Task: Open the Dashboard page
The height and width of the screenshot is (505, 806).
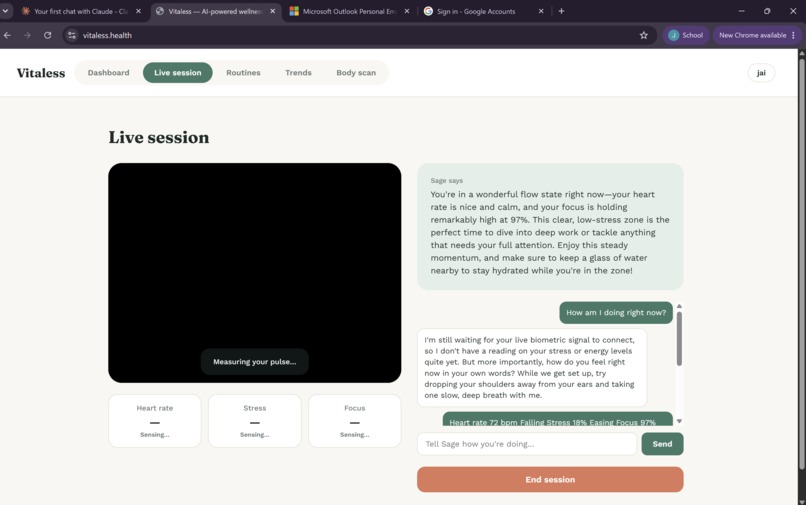Action: tap(108, 73)
